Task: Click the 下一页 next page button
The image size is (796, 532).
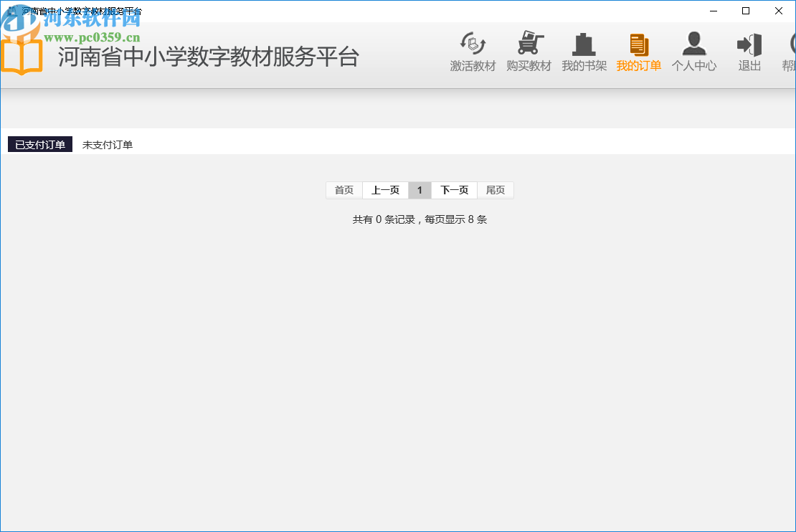Action: click(454, 189)
